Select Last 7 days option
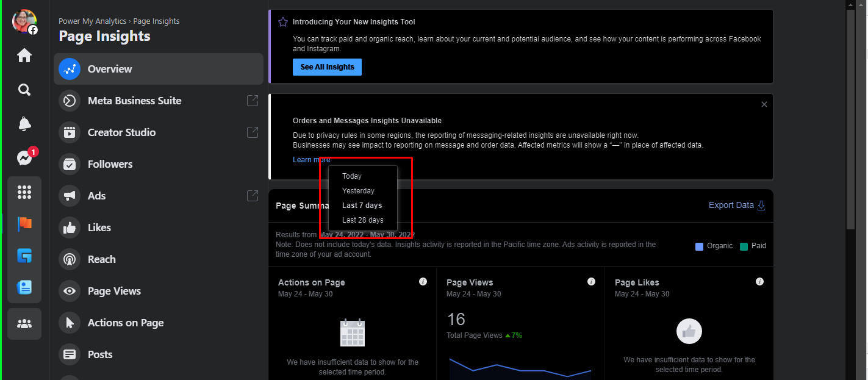Viewport: 868px width, 380px height. (362, 206)
